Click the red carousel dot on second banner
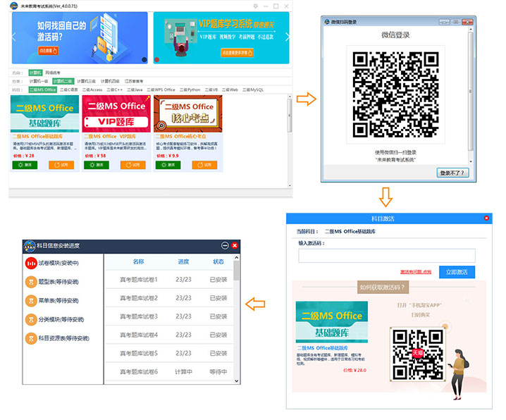 click(x=157, y=59)
